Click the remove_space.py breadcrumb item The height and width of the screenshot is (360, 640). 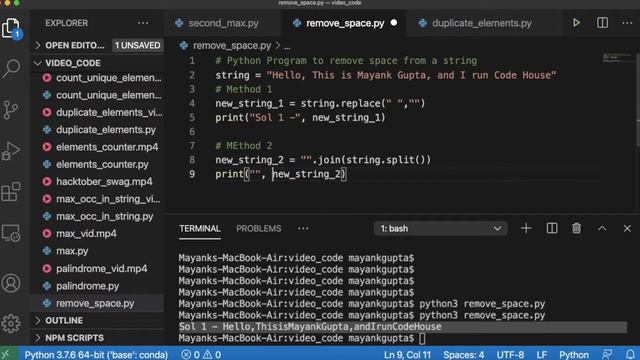pyautogui.click(x=231, y=46)
